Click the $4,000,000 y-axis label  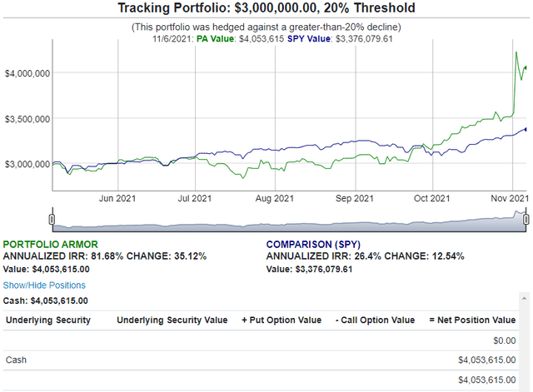(x=27, y=73)
